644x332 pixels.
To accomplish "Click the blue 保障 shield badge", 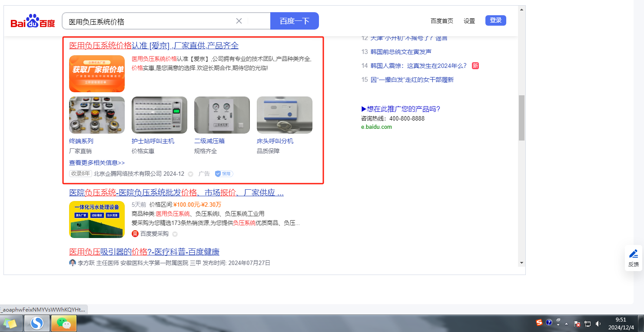I will (224, 174).
